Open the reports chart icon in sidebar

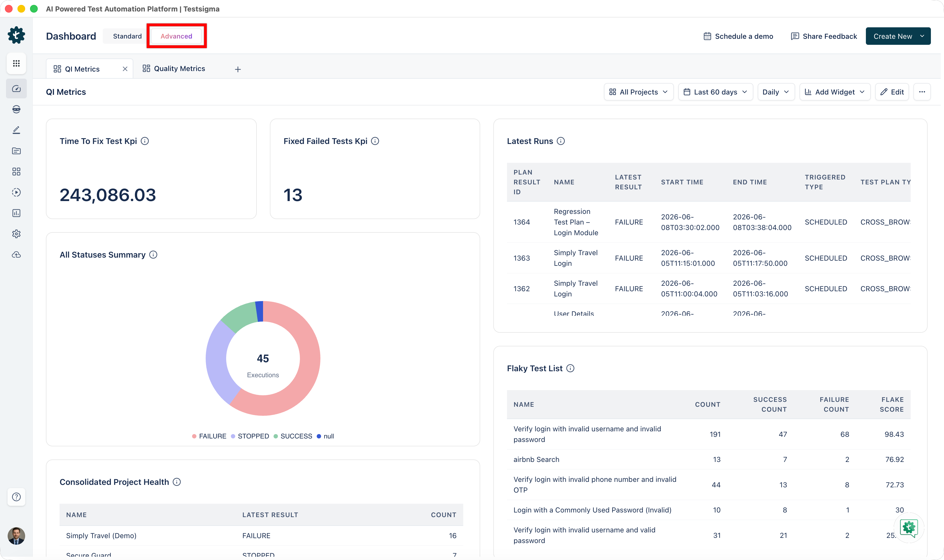pos(16,213)
